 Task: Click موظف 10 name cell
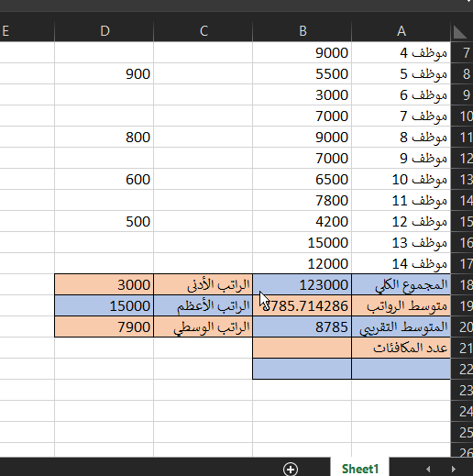point(401,179)
